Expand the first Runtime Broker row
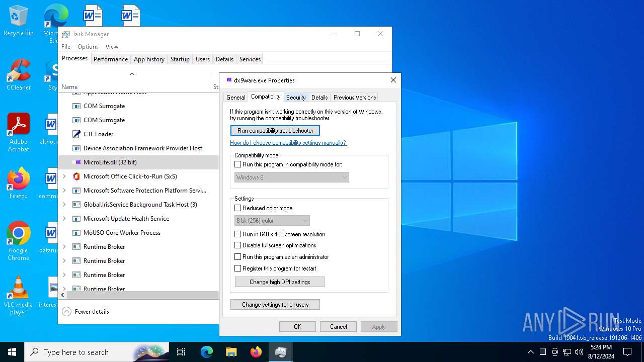Viewport: 644px width, 362px height. tap(64, 247)
